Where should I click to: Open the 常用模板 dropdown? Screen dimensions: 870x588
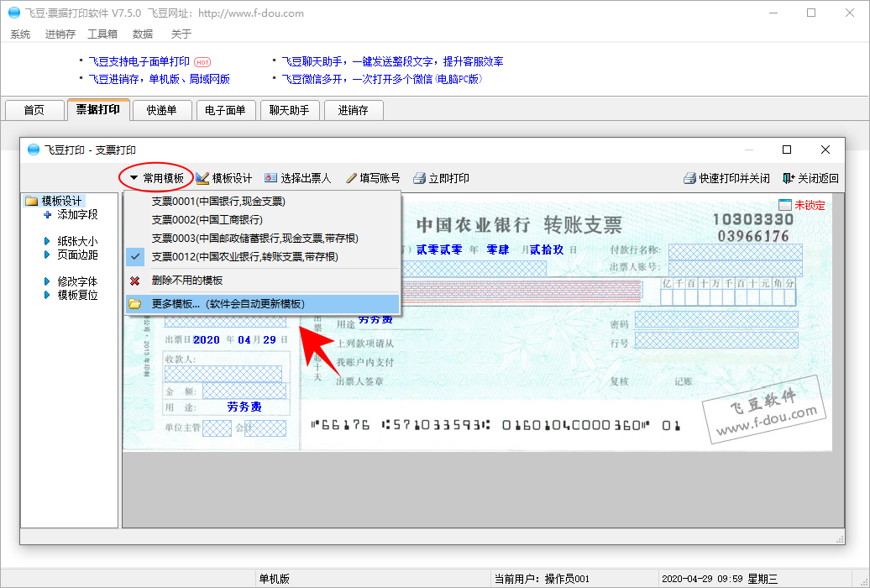coord(157,178)
